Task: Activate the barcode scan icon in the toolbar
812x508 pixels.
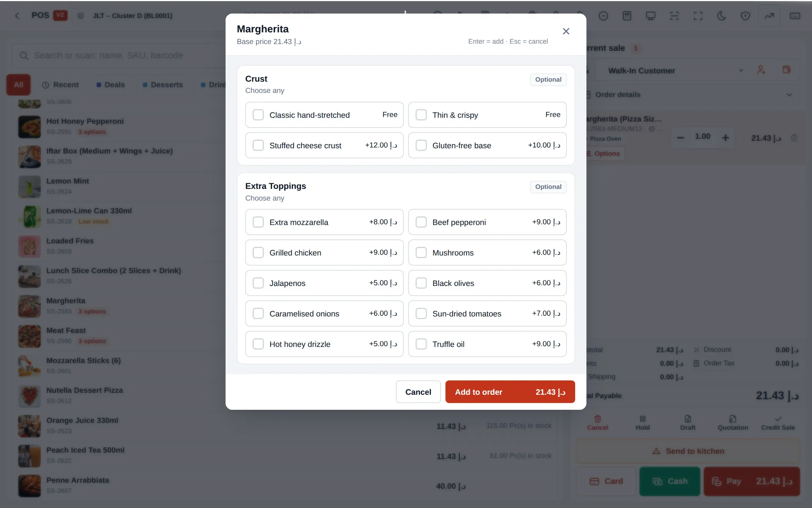Action: pos(674,16)
